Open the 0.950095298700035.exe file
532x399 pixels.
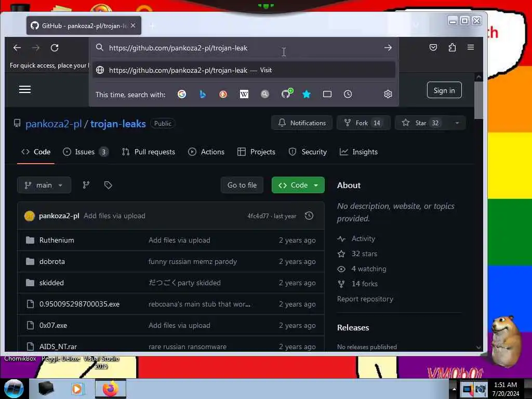[x=79, y=304]
